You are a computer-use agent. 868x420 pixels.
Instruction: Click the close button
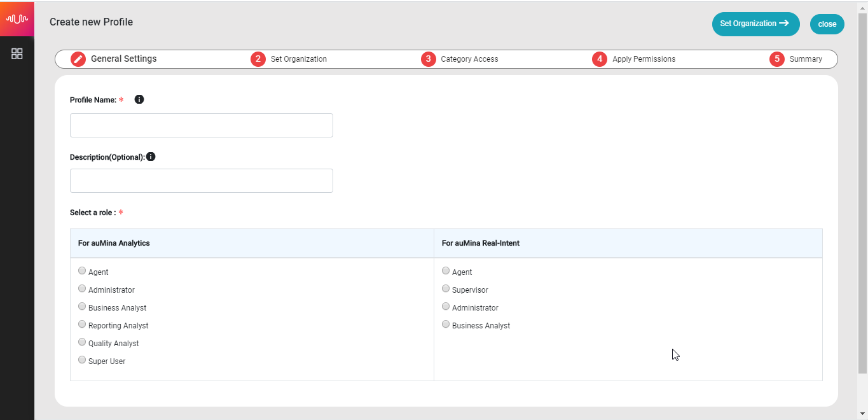(827, 24)
